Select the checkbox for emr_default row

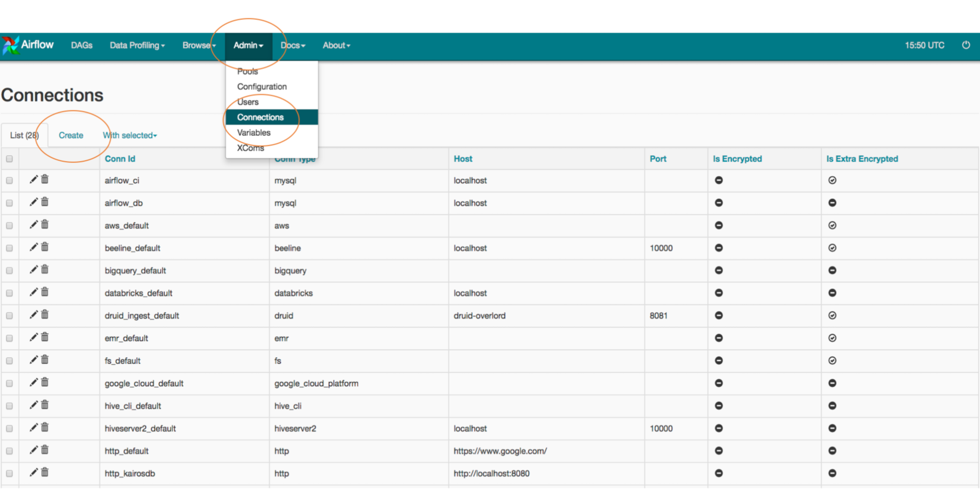point(9,338)
